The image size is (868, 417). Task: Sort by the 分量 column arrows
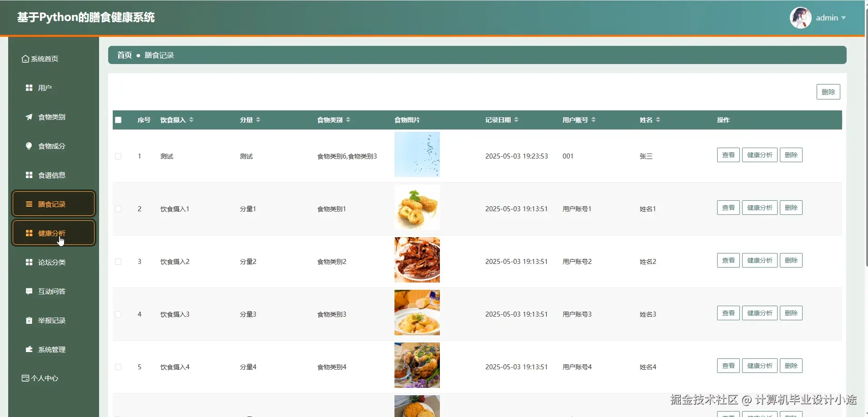[258, 119]
